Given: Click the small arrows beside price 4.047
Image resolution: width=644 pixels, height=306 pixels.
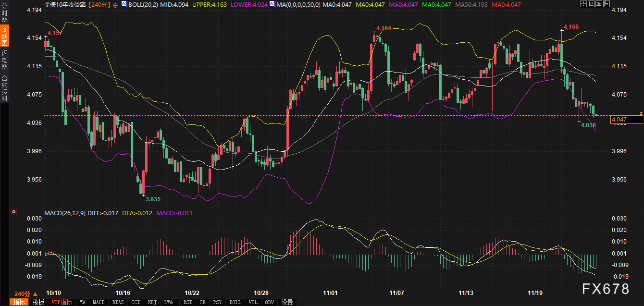Looking at the screenshot, I should tap(641, 113).
